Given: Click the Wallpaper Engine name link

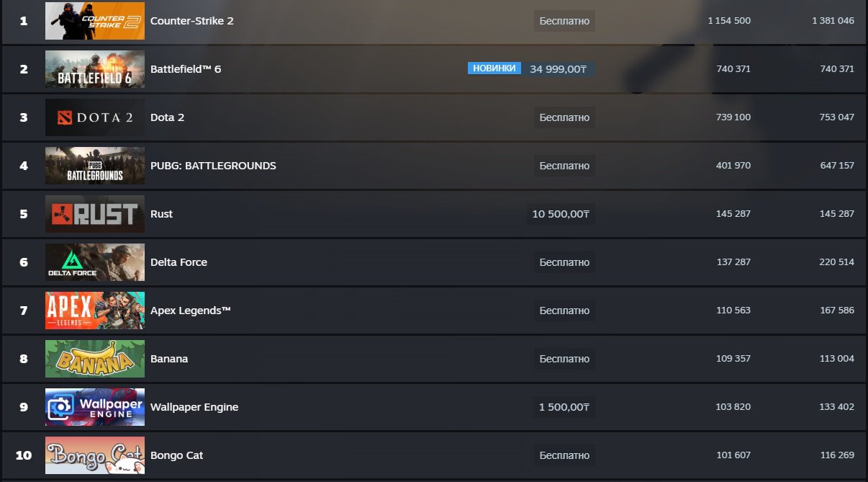Looking at the screenshot, I should tap(194, 407).
